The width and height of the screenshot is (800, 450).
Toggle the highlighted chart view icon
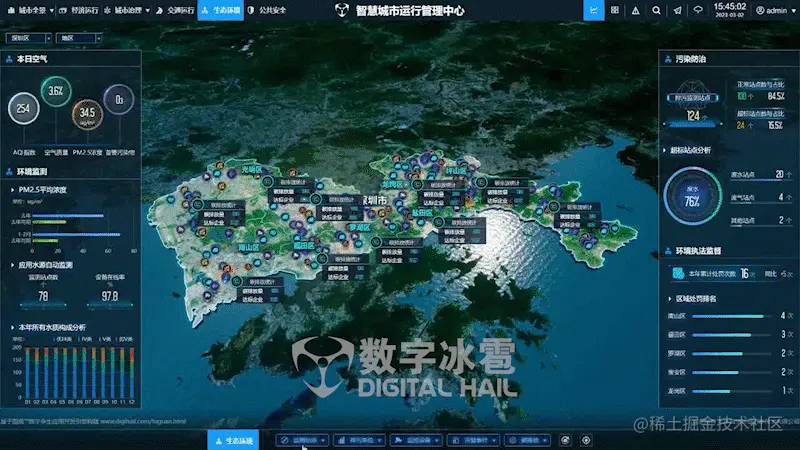click(x=594, y=10)
